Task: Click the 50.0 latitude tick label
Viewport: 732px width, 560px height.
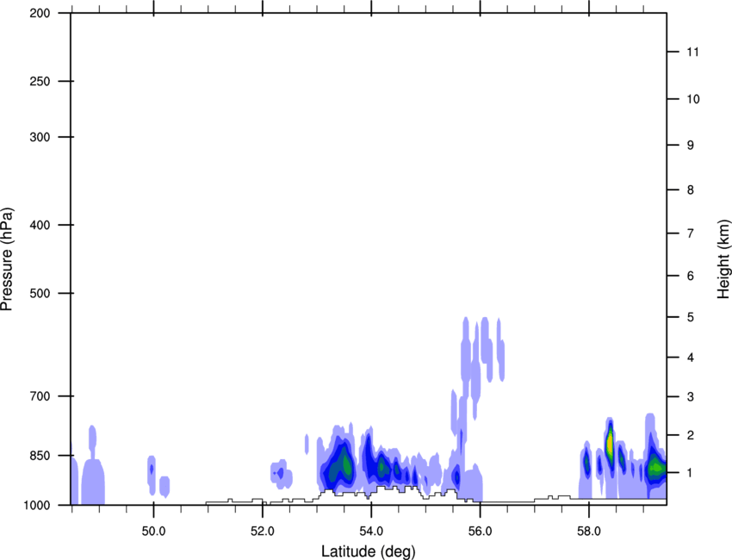Action: pos(153,532)
